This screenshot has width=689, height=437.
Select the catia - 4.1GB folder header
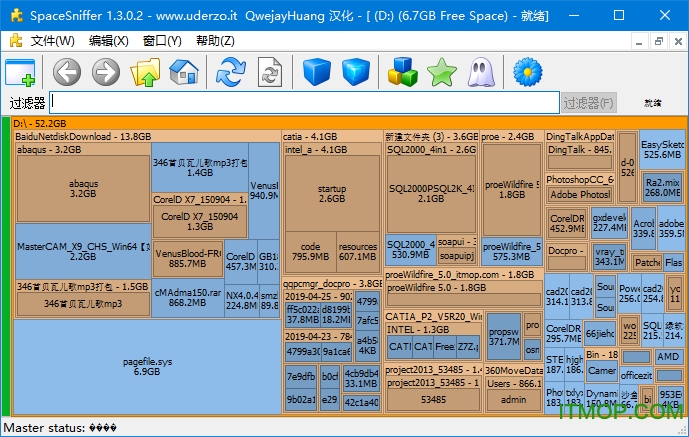coord(332,137)
